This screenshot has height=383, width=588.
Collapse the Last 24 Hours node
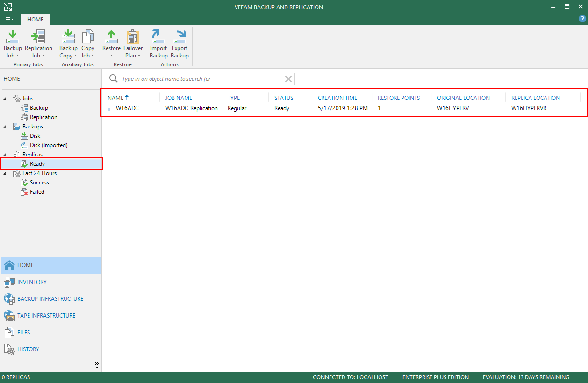coord(5,173)
